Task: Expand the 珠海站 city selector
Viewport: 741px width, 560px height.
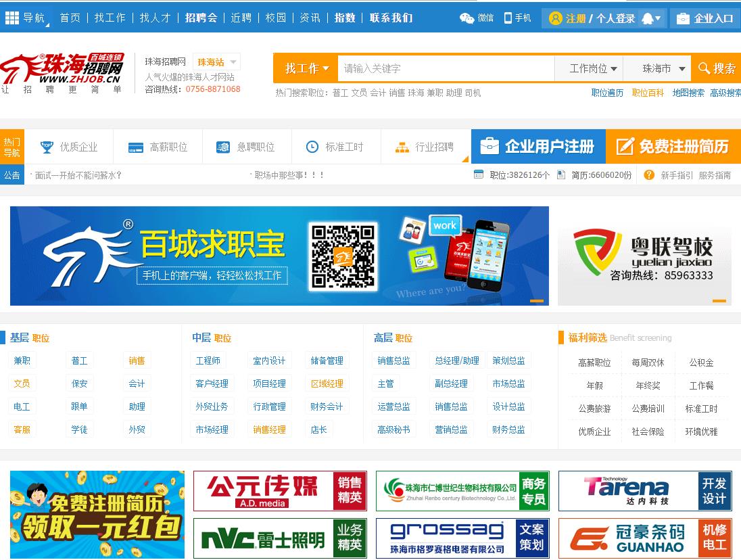Action: coord(216,62)
